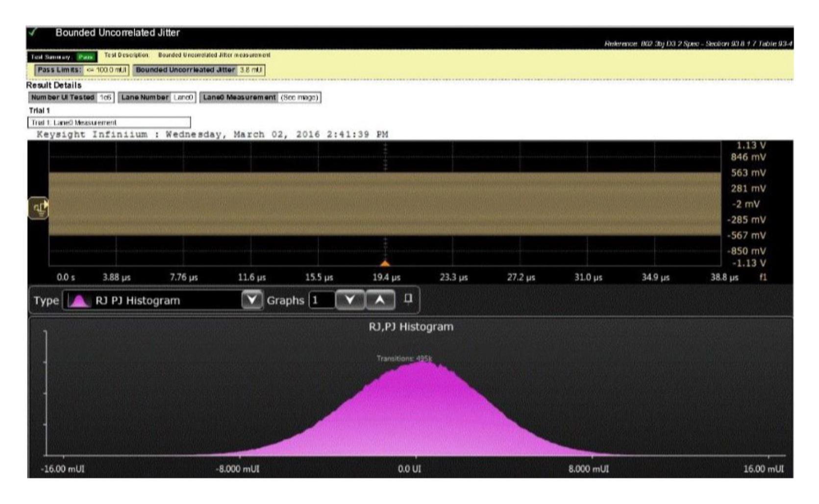The width and height of the screenshot is (819, 504).
Task: Click the 15.5 µs time axis label
Action: coord(319,277)
